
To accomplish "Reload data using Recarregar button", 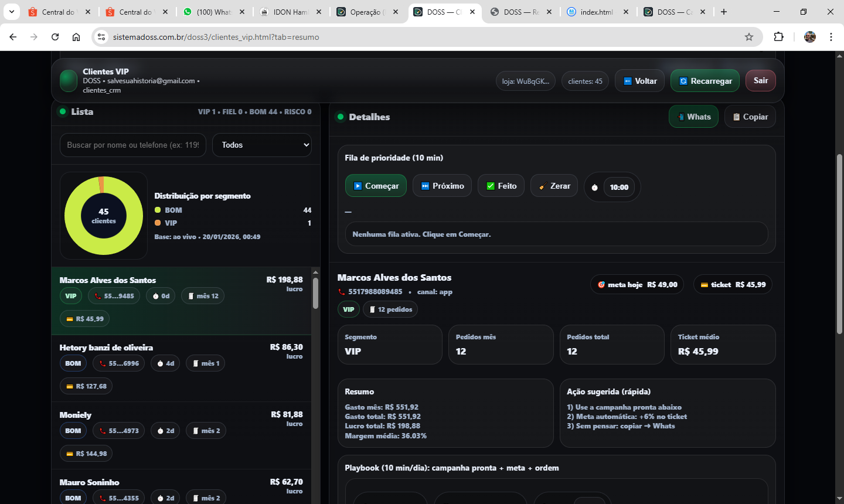I will [x=705, y=81].
